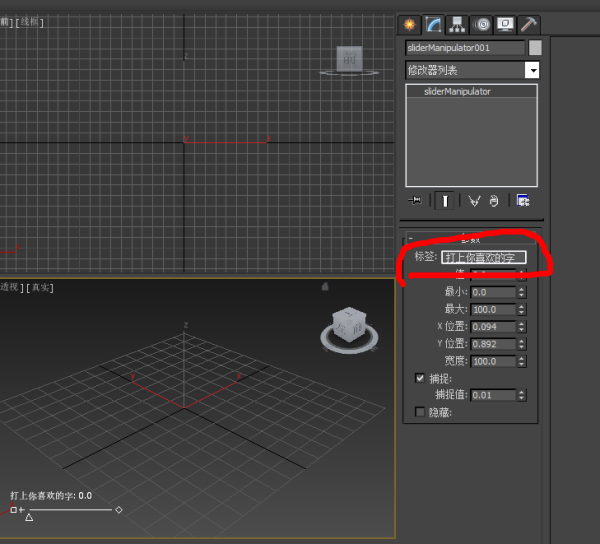600x544 pixels.
Task: Click the ViewCube home icon in perspective viewport
Action: click(325, 287)
